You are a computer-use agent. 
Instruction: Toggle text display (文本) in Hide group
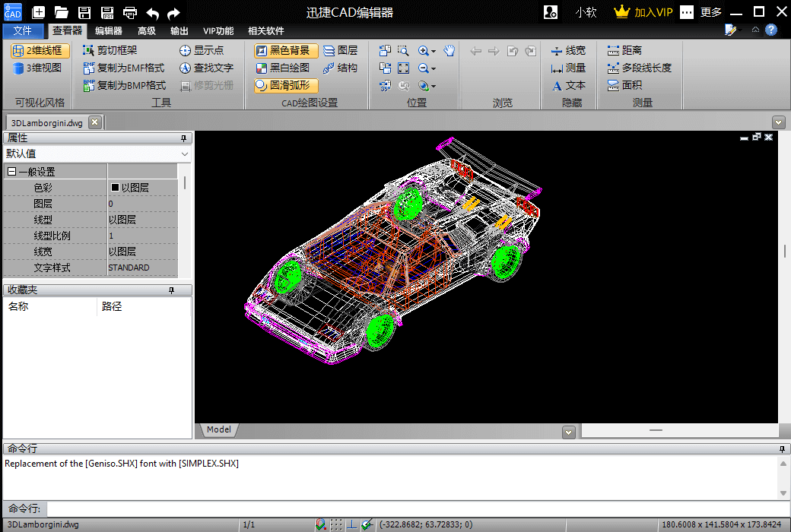tap(569, 86)
